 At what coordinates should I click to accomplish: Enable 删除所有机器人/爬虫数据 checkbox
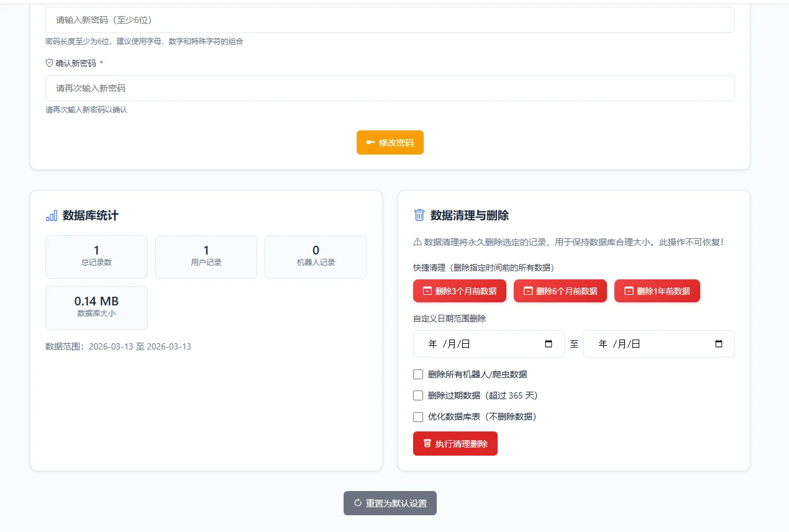pyautogui.click(x=418, y=374)
